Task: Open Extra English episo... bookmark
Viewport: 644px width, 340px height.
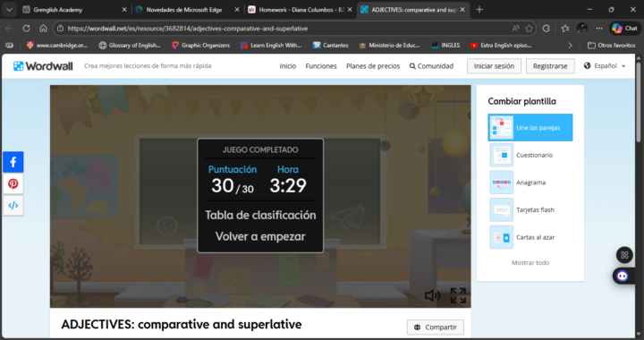Action: [501, 45]
